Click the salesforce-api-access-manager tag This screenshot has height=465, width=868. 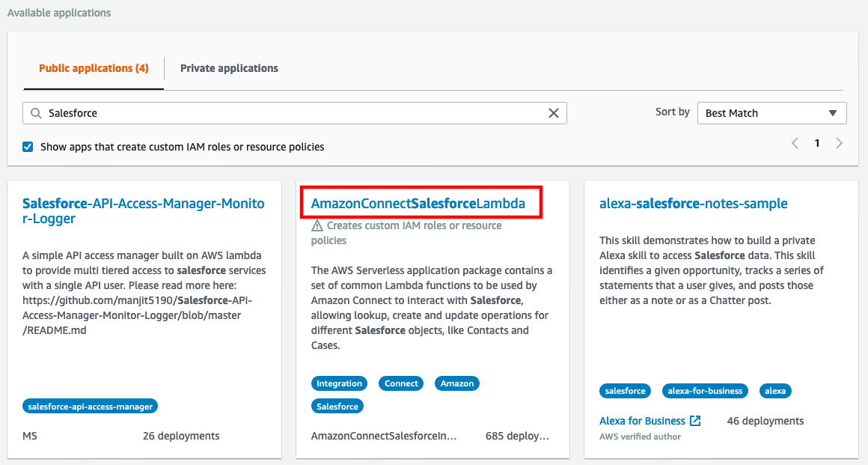point(91,407)
